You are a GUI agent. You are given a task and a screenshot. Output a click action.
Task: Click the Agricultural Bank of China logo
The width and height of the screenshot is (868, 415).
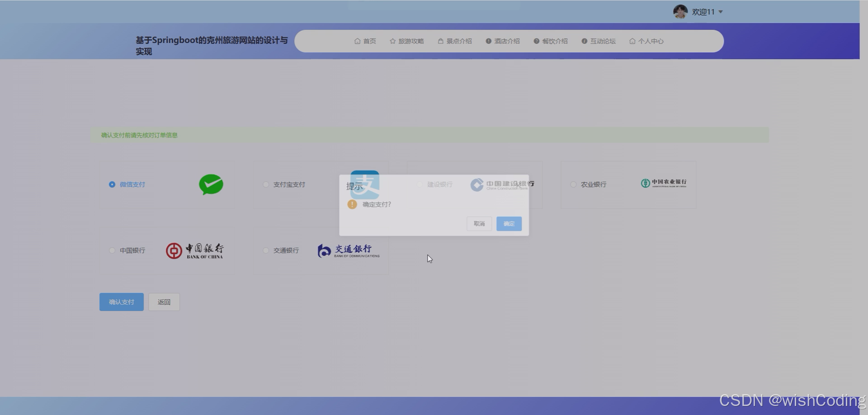point(664,183)
